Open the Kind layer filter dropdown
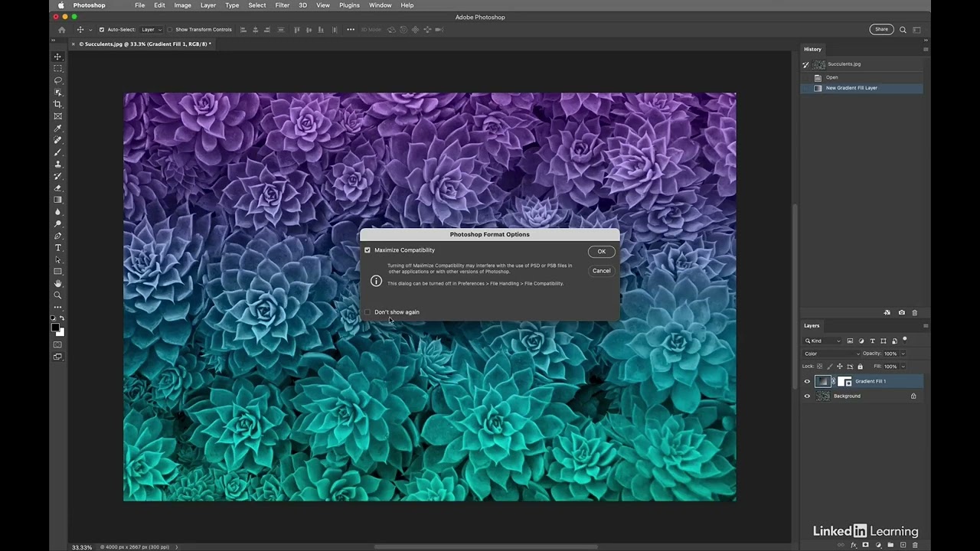 pyautogui.click(x=822, y=341)
